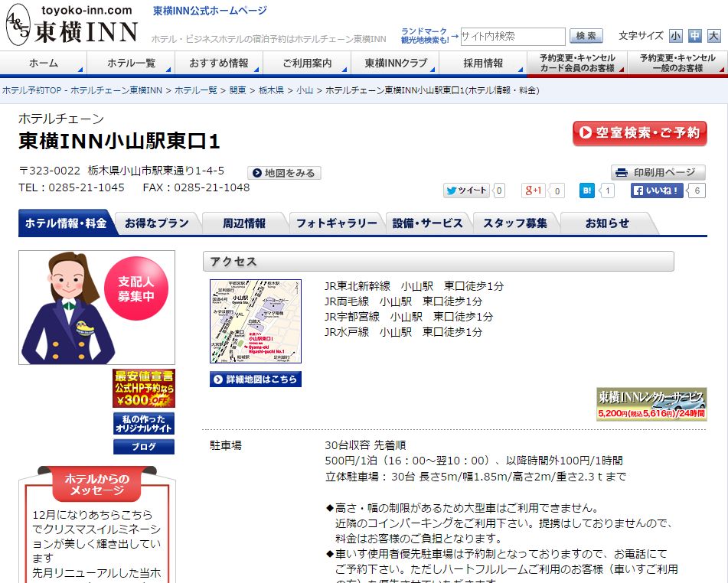Click the TEL：0285-21-1045 text

click(71, 187)
